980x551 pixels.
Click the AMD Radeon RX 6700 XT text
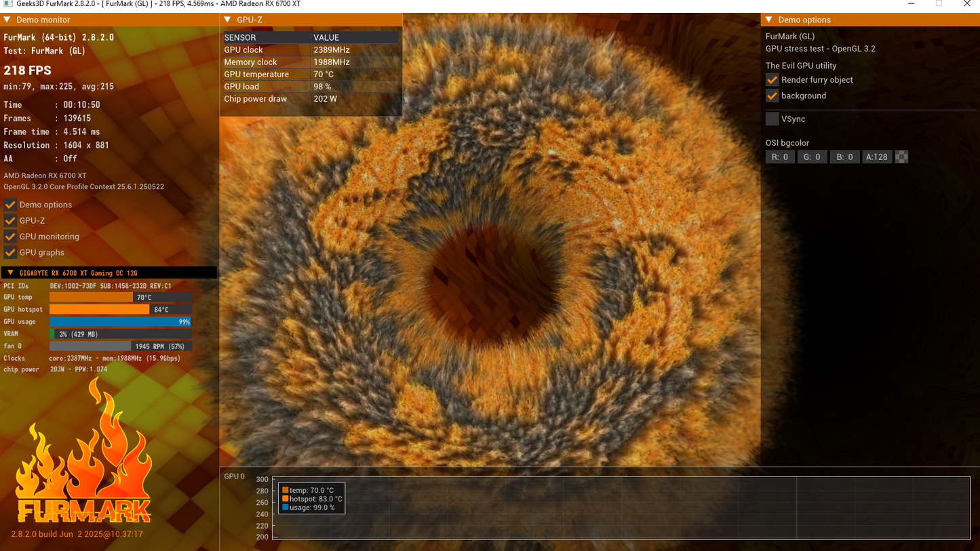pyautogui.click(x=45, y=176)
